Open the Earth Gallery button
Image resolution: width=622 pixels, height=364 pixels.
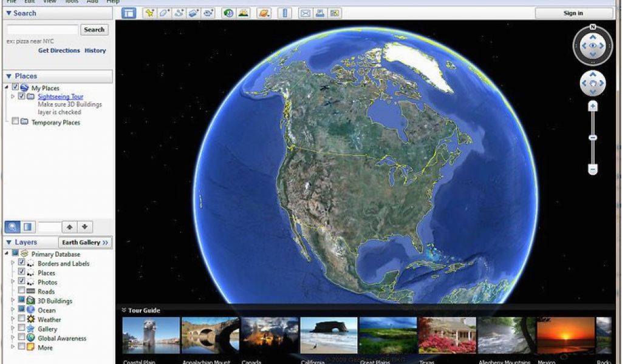(x=85, y=243)
